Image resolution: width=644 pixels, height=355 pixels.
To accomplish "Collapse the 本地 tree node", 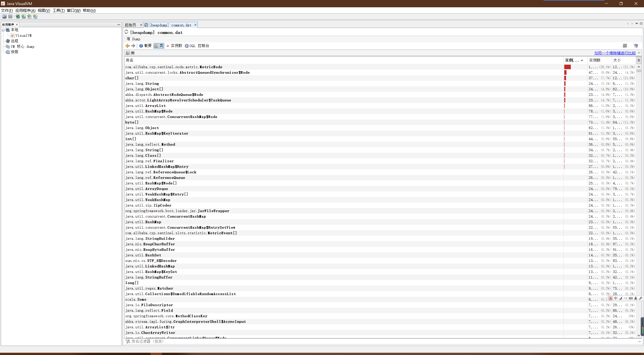I will click(3, 30).
